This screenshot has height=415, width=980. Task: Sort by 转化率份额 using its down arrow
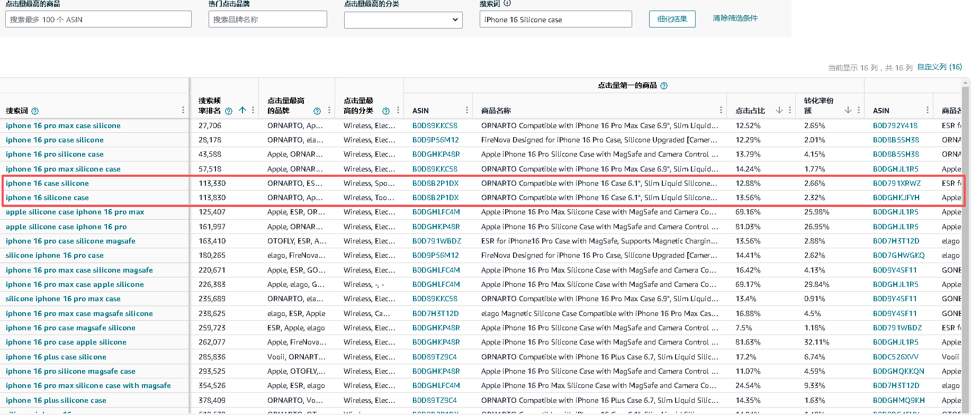click(x=848, y=110)
